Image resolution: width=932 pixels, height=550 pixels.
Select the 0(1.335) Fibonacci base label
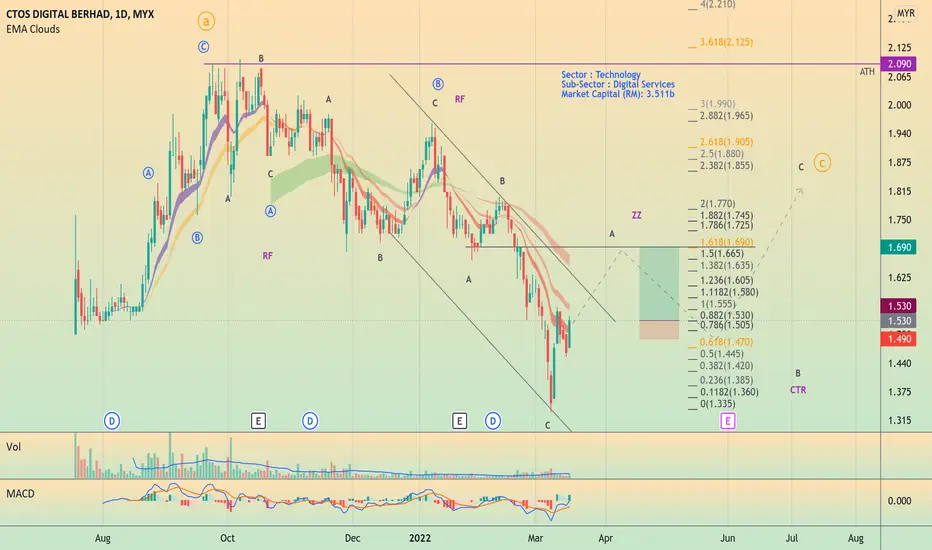pos(717,404)
